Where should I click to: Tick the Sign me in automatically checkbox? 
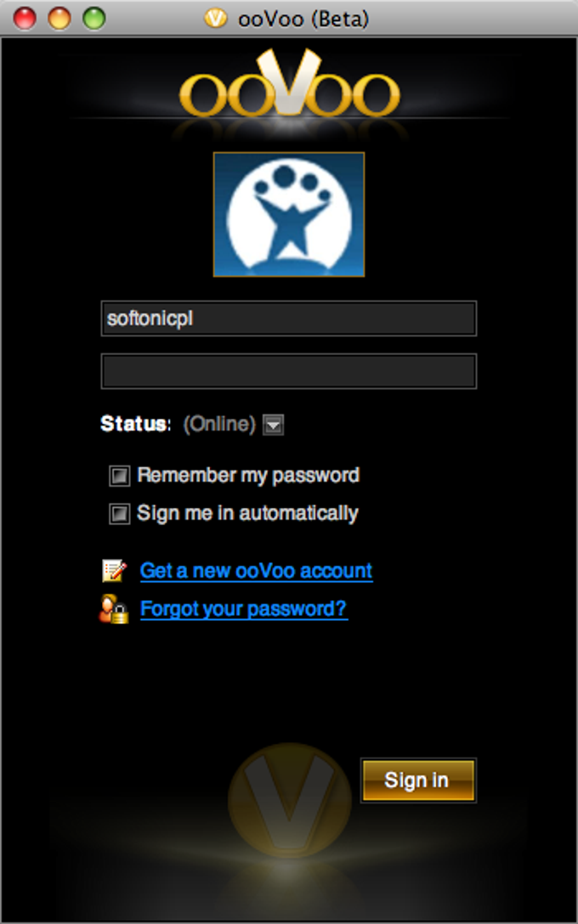(x=119, y=513)
